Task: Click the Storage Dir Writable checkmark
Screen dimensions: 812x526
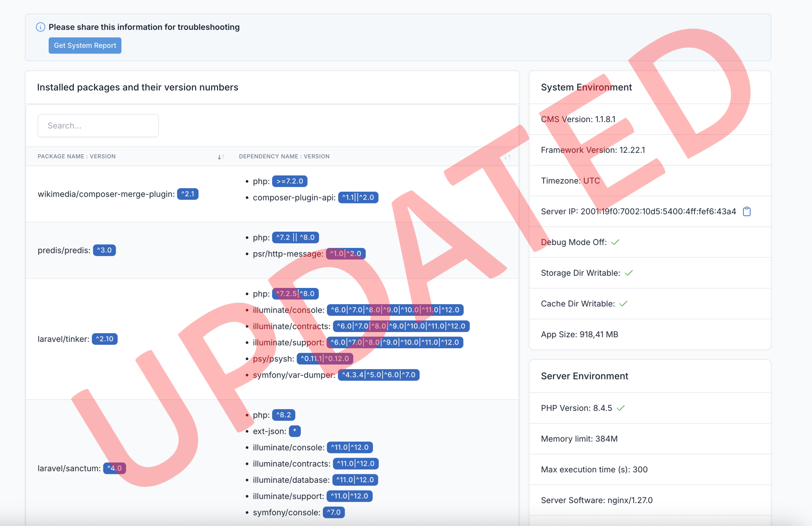Action: coord(629,273)
